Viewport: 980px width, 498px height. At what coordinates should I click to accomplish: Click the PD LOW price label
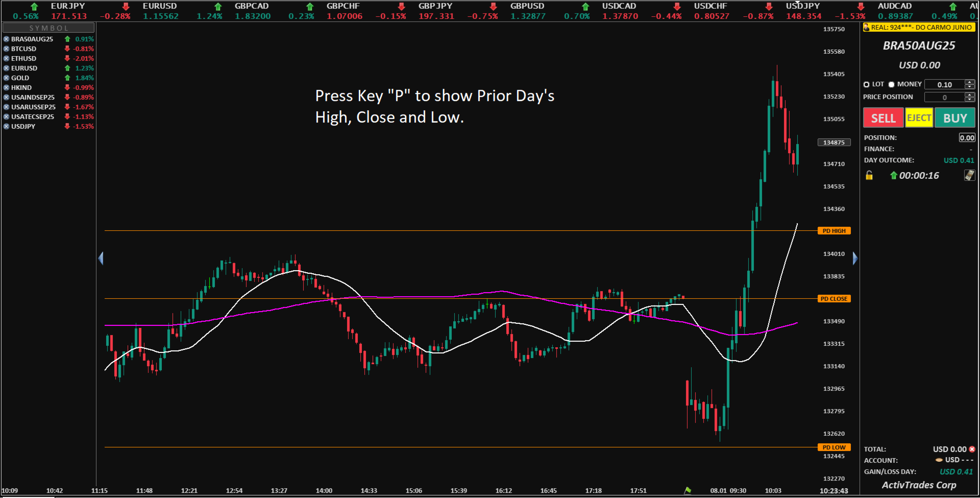[x=834, y=447]
